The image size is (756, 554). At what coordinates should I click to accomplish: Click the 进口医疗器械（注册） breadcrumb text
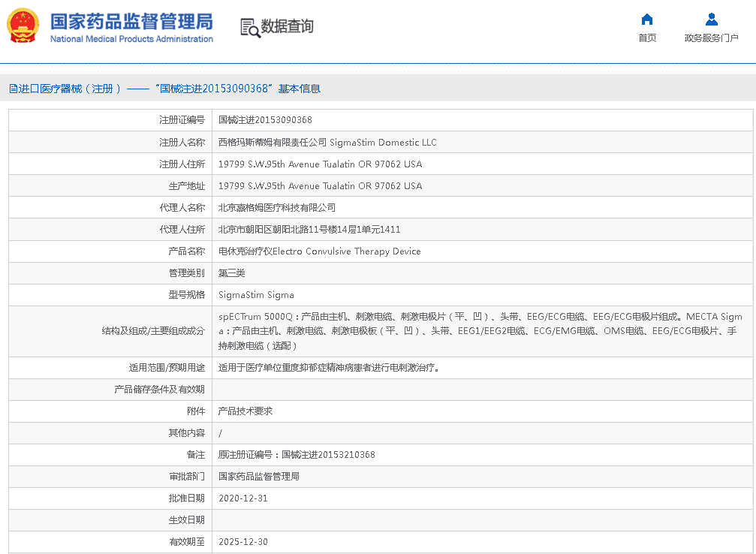pos(70,89)
